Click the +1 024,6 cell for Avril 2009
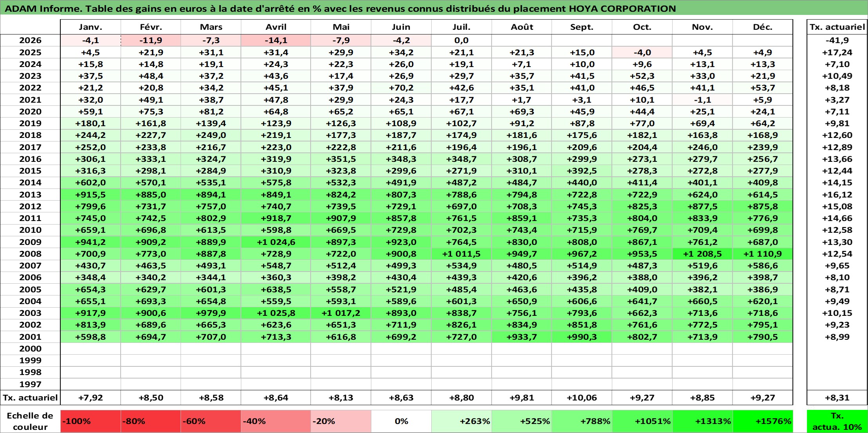Image resolution: width=868 pixels, height=433 pixels. coord(276,242)
